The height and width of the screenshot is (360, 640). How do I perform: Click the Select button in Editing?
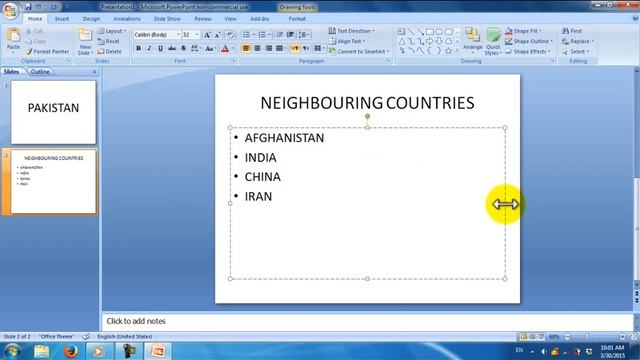coord(576,52)
